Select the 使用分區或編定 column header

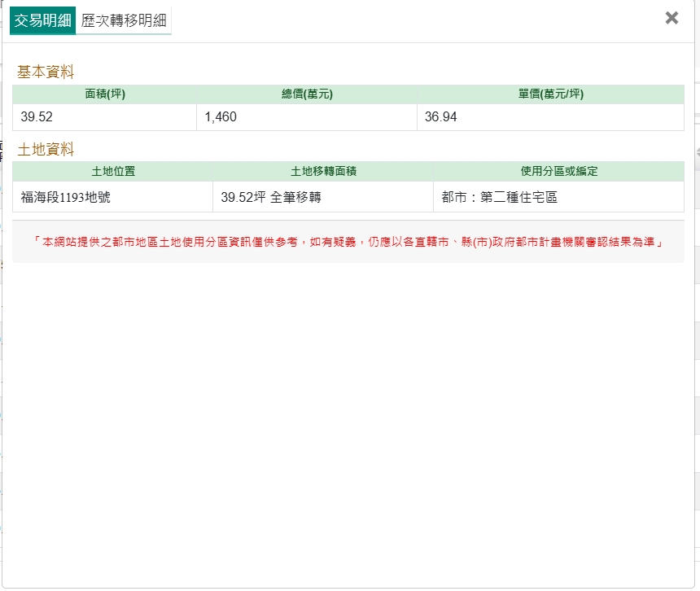558,172
